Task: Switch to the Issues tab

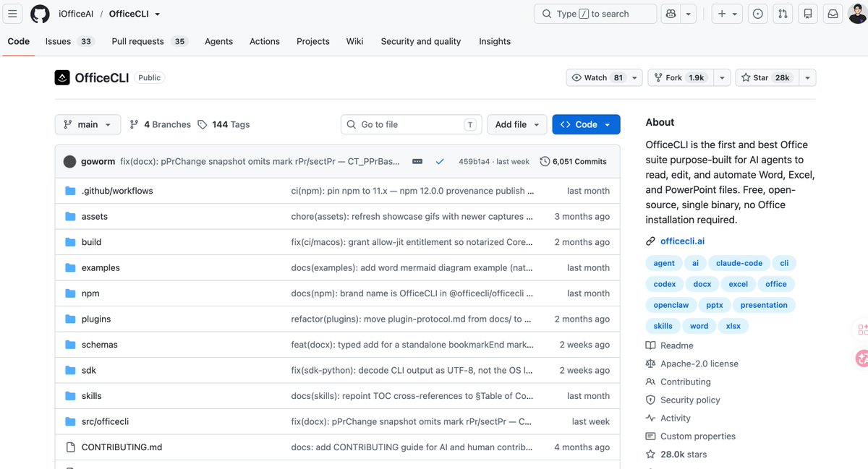Action: point(69,41)
